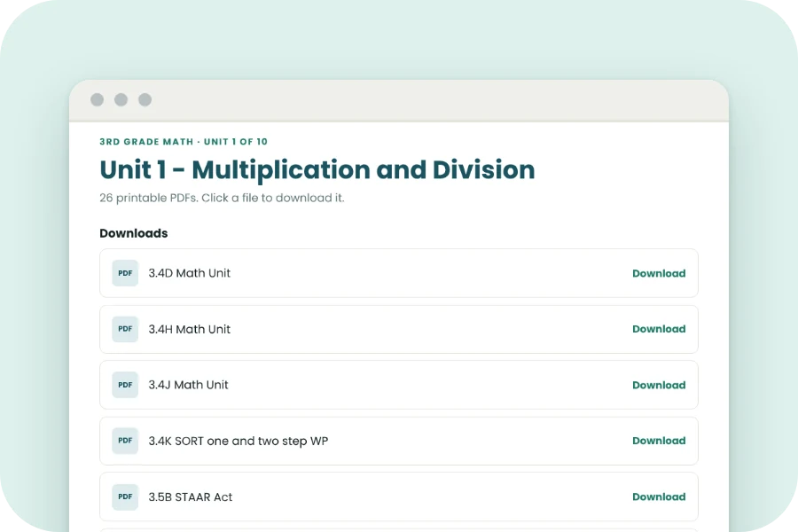Click the PDF icon for 3.4D Math Unit
This screenshot has width=798, height=532.
point(125,273)
